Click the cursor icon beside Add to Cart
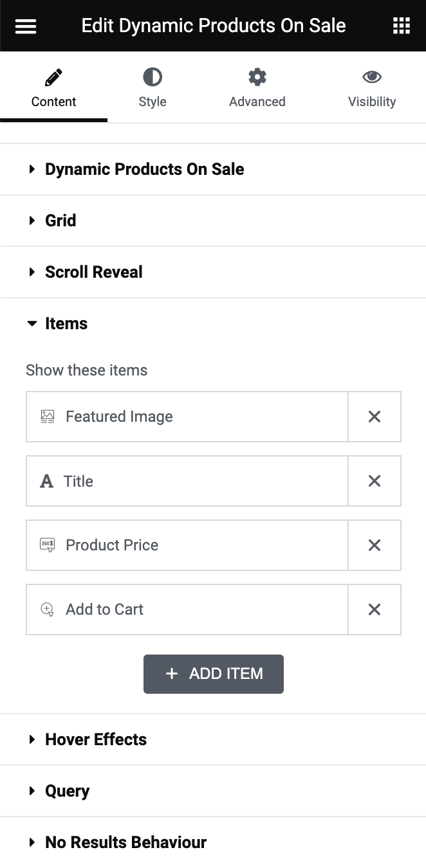This screenshot has width=426, height=868. [47, 609]
